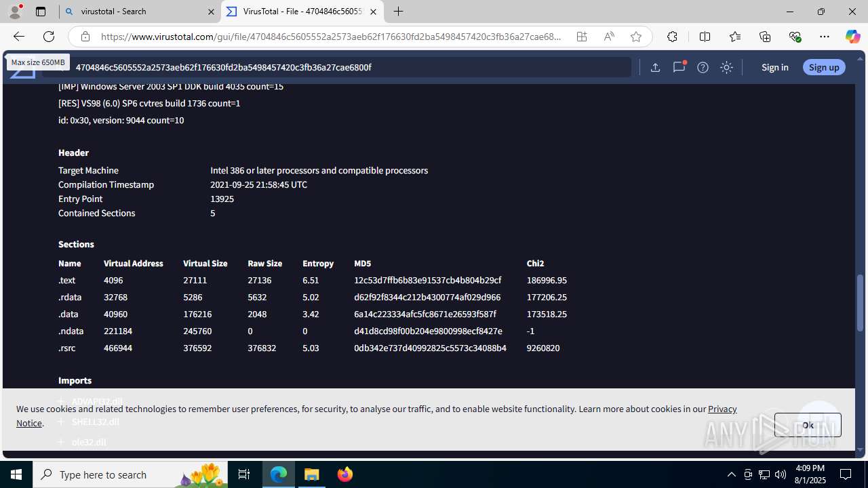
Task: Refresh the current page
Action: tap(49, 37)
